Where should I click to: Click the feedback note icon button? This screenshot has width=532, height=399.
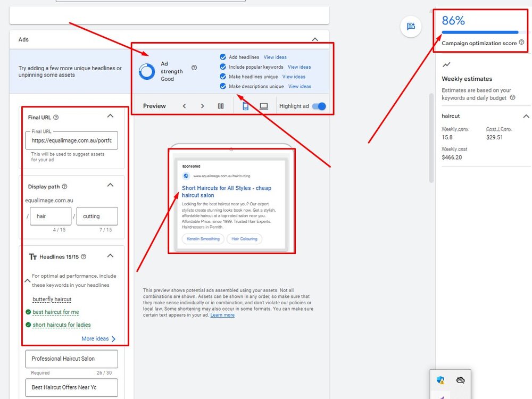[411, 26]
